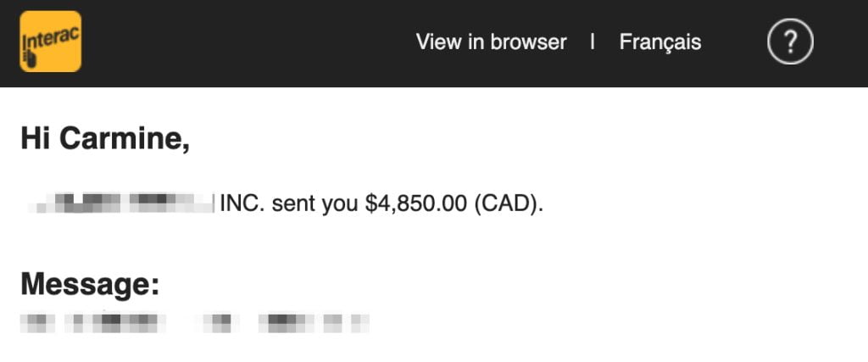Click the Interac logo in header

(x=51, y=41)
